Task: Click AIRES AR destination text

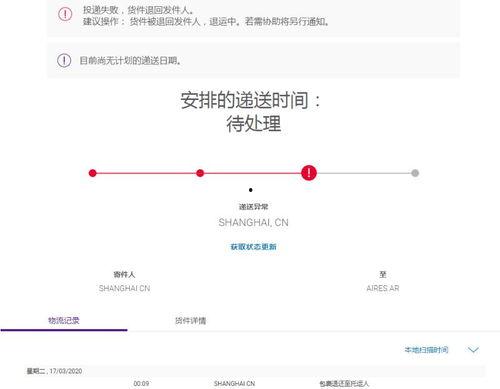Action: pyautogui.click(x=383, y=288)
